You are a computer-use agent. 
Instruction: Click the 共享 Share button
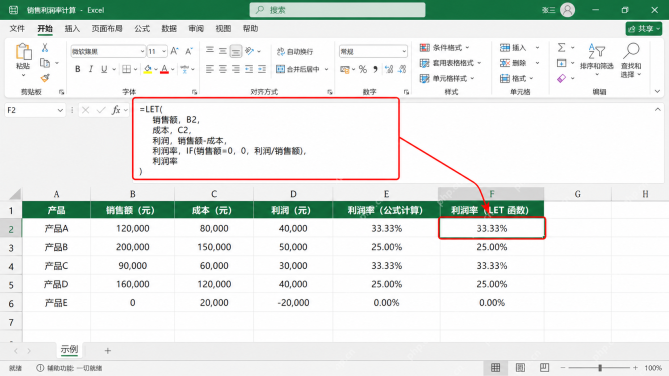pyautogui.click(x=644, y=29)
